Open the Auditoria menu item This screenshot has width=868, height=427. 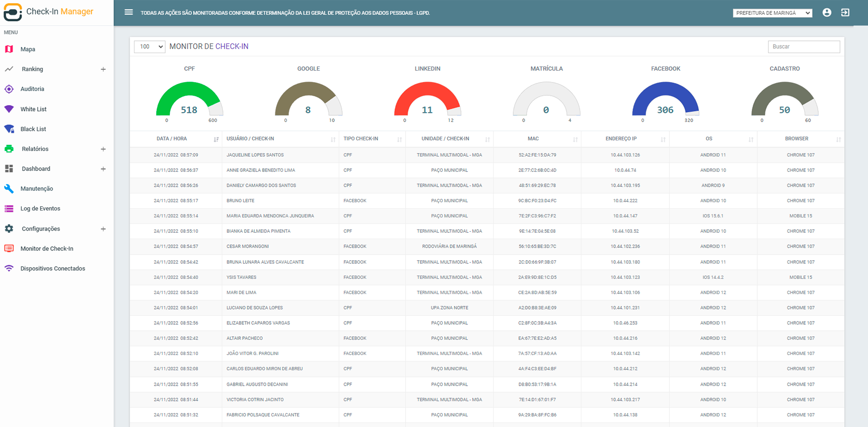point(32,89)
